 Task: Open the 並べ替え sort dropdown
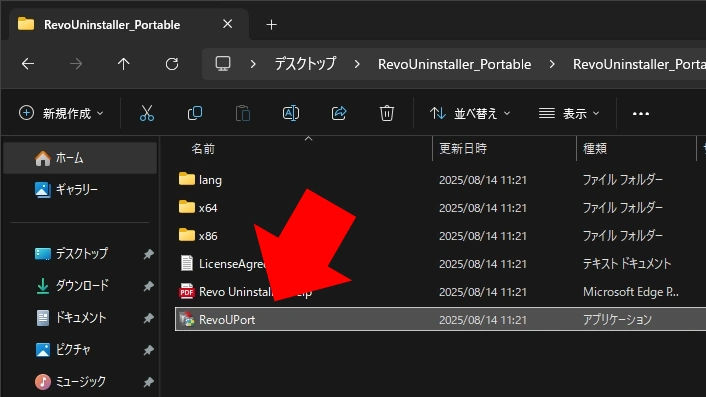470,113
